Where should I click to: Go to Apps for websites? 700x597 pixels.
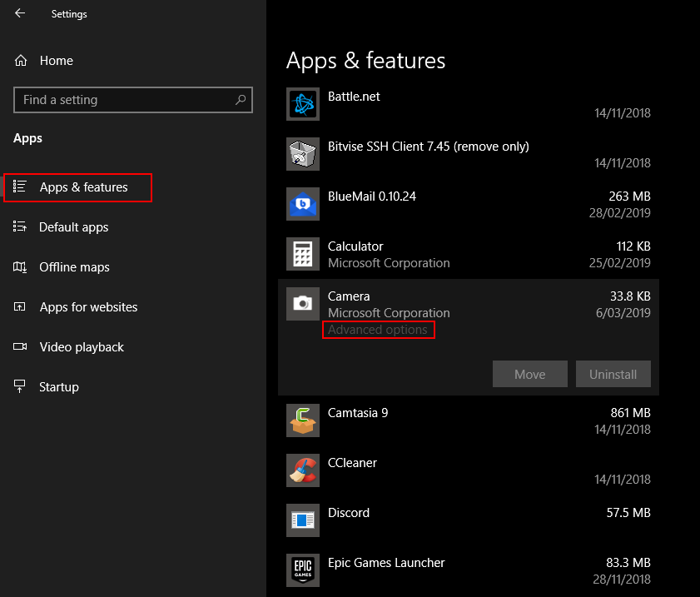(x=88, y=307)
